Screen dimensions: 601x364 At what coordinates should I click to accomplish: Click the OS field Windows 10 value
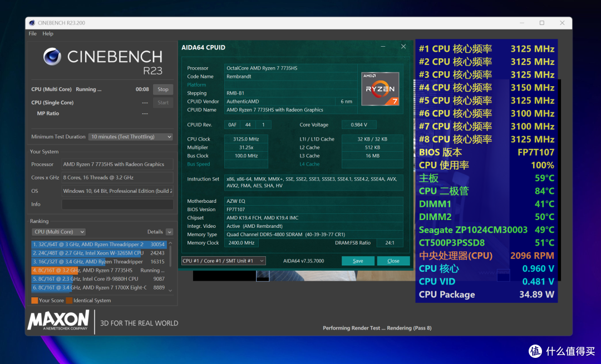[117, 191]
